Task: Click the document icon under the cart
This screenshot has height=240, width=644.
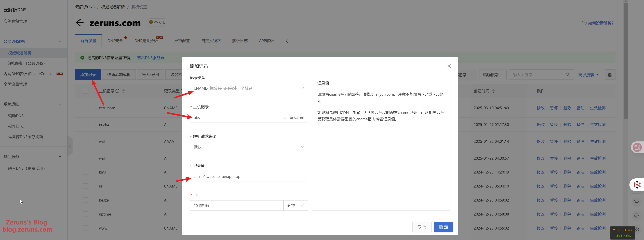Action: (637, 216)
